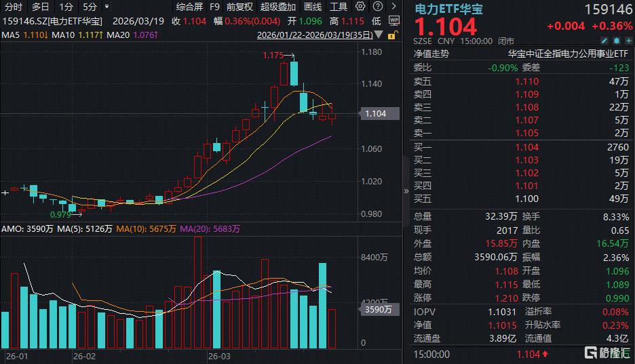Click the MA(5): 5126万 volume label
Image resolution: width=635 pixels, height=364 pixels.
[x=85, y=229]
